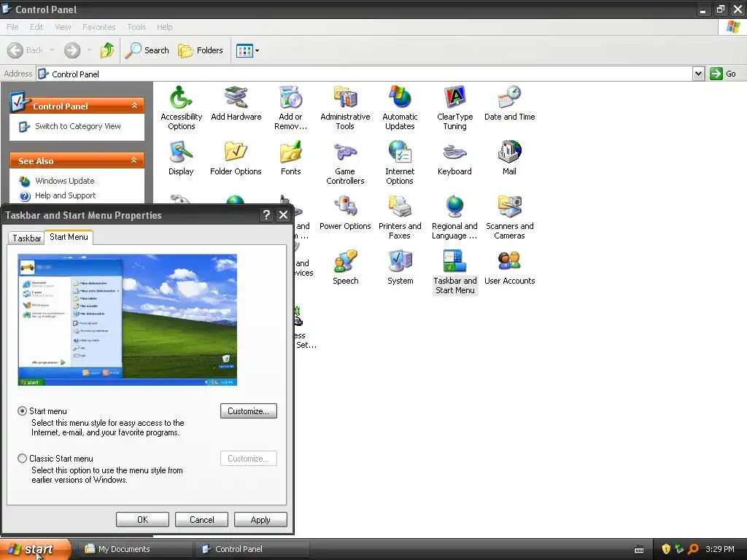Open Help and Support link
This screenshot has width=747, height=560.
(65, 195)
